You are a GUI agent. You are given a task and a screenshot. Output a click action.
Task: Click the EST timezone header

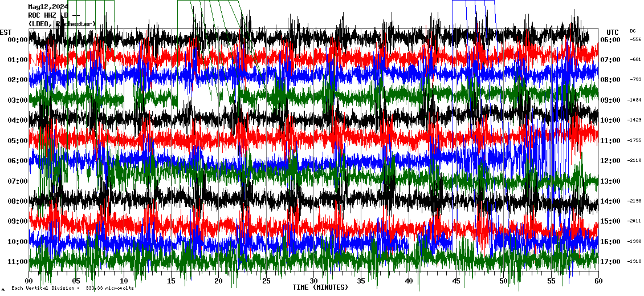pos(6,32)
